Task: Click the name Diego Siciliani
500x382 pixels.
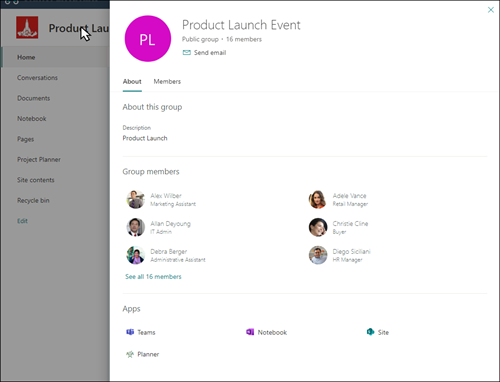Action: click(x=351, y=252)
